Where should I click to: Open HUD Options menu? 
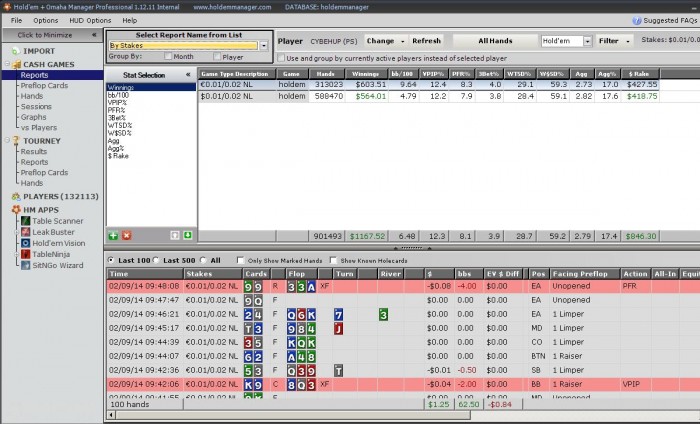tap(90, 21)
